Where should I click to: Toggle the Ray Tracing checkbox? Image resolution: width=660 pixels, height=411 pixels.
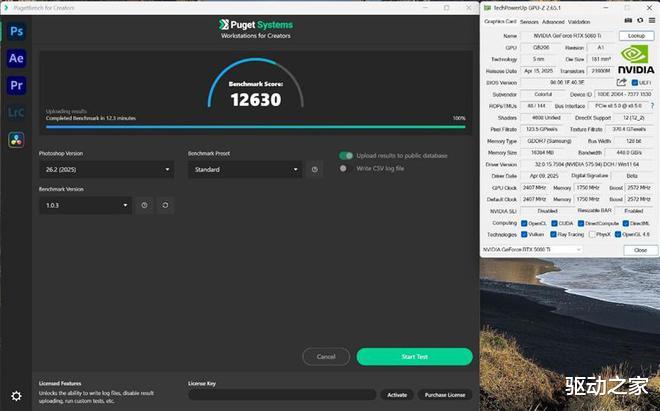tap(554, 234)
